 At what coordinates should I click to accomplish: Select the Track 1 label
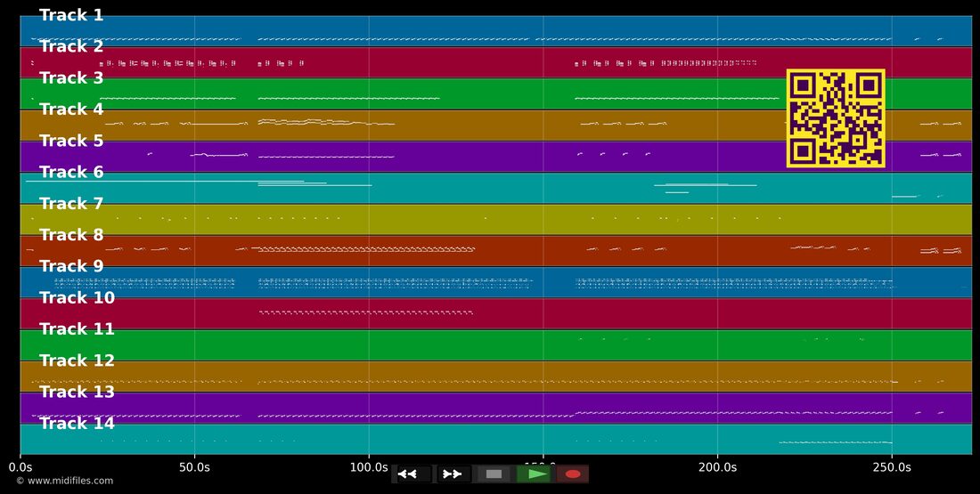point(71,16)
